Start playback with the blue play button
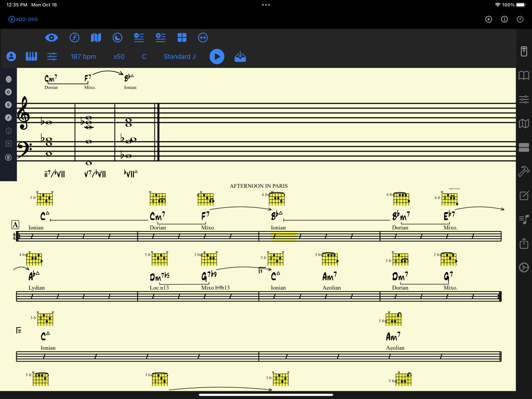Screen dimensions: 532x399 point(217,57)
